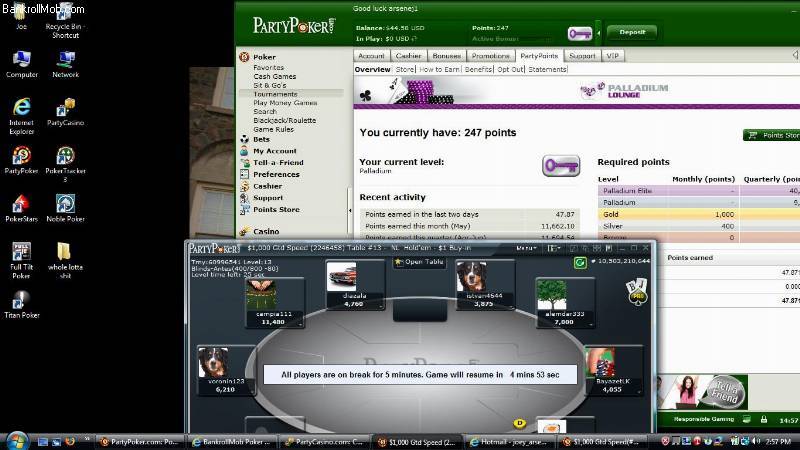Click the green refresh icon on poker table
Viewport: 800px width, 450px height.
click(x=580, y=263)
